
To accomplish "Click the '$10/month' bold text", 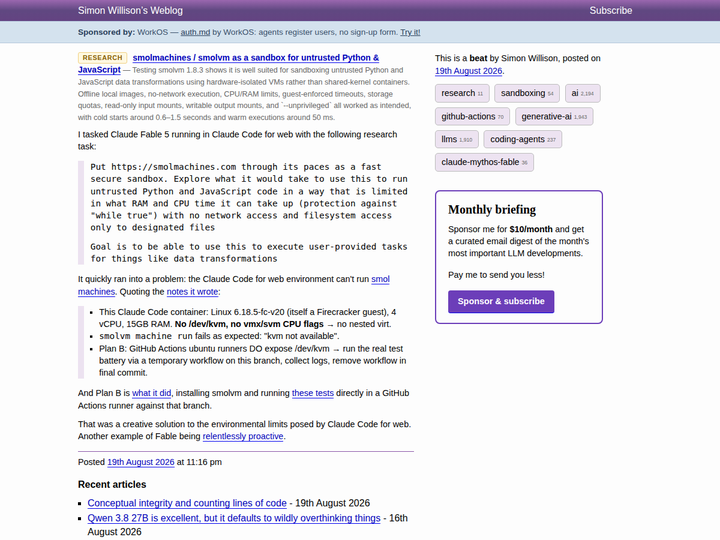I will tap(531, 229).
